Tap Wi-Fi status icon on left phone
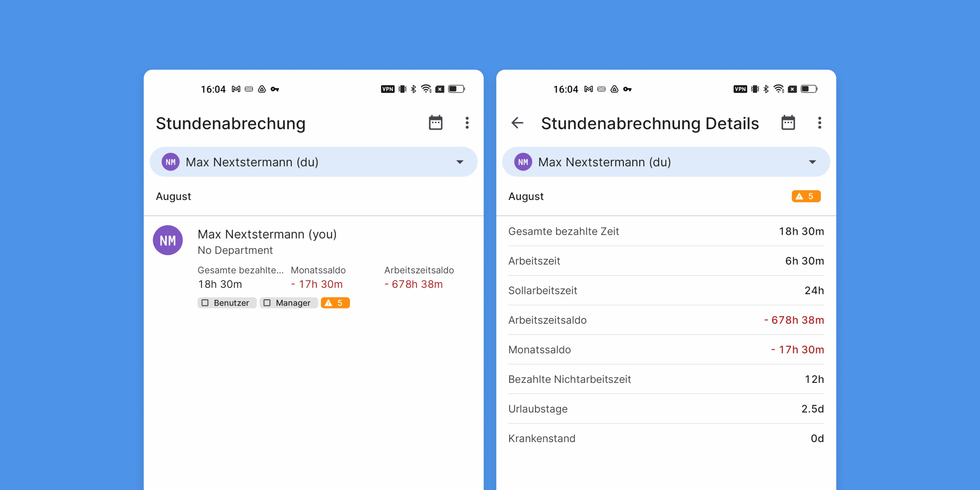Viewport: 980px width, 490px height. pos(426,89)
